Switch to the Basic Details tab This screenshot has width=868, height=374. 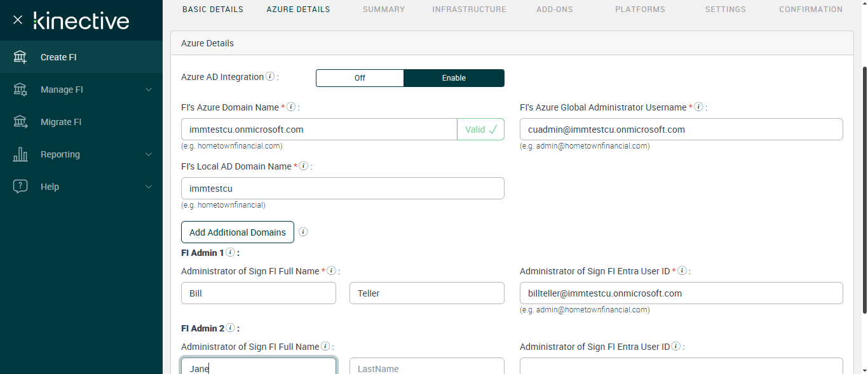pos(212,10)
